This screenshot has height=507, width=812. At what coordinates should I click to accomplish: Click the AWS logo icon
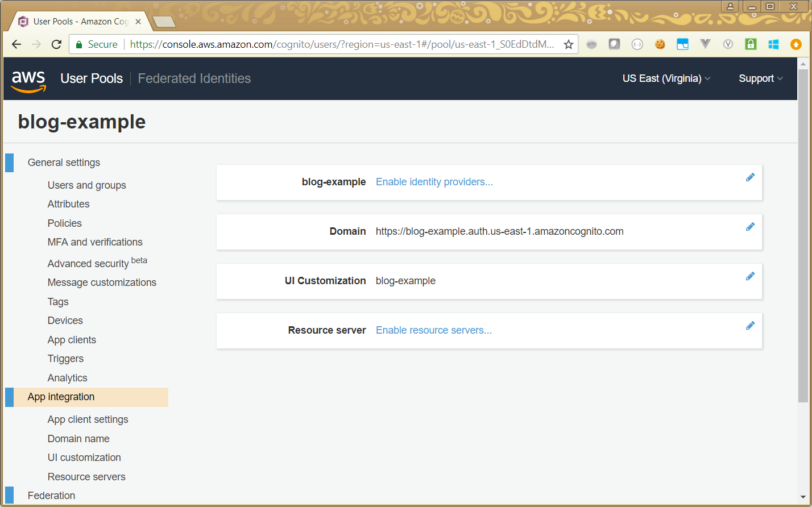tap(28, 80)
